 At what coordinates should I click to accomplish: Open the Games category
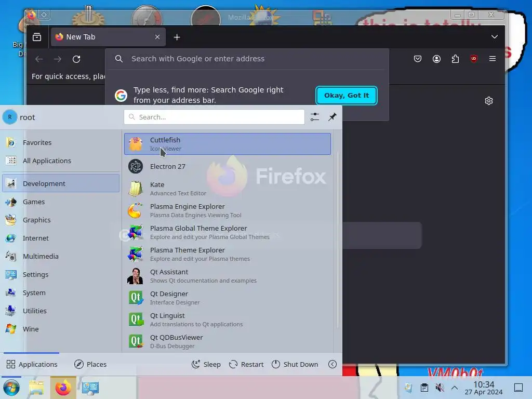coord(61,202)
